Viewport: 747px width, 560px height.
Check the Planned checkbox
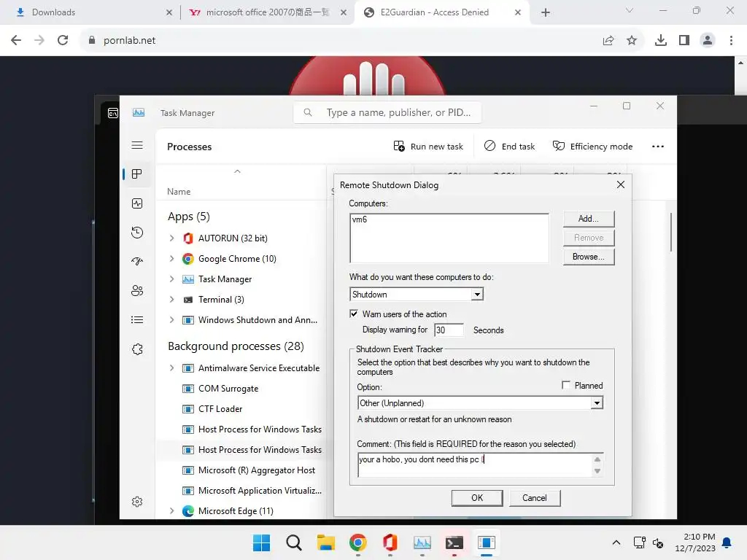pos(566,385)
